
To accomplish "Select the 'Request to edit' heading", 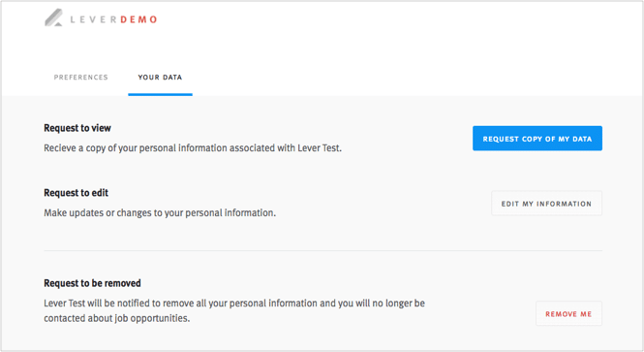I will (x=76, y=193).
